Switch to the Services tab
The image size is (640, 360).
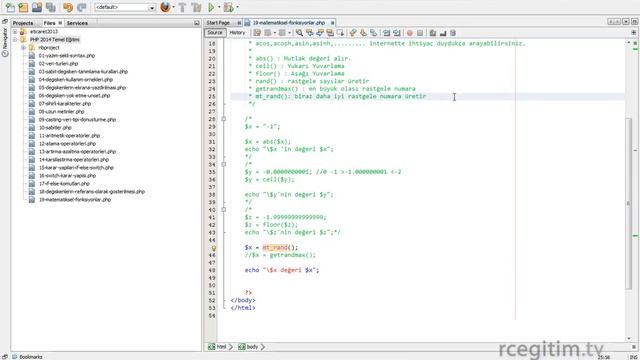pos(77,23)
